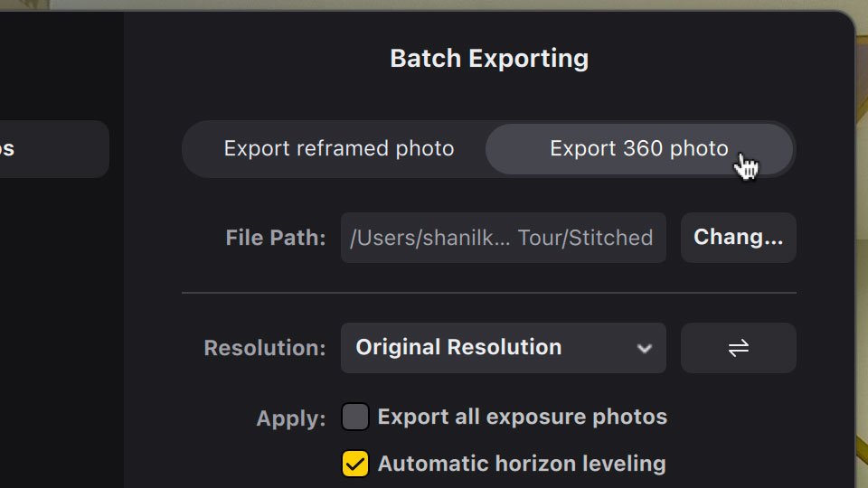
Task: Select the partially visible left sidebar item
Action: pos(54,149)
